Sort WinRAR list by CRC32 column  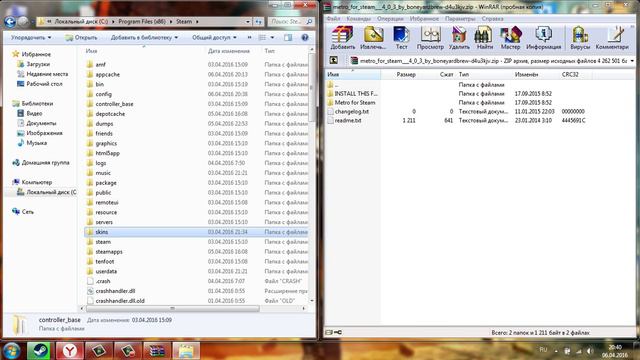(576, 74)
